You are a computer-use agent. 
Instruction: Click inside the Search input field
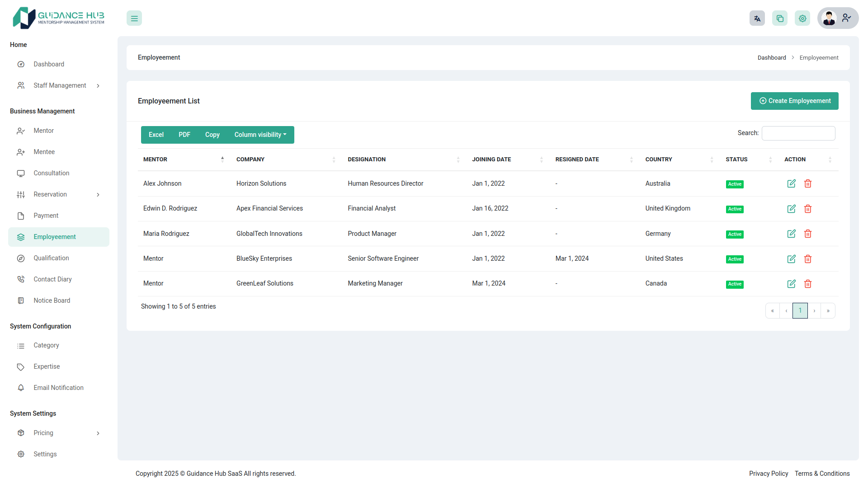pyautogui.click(x=798, y=133)
